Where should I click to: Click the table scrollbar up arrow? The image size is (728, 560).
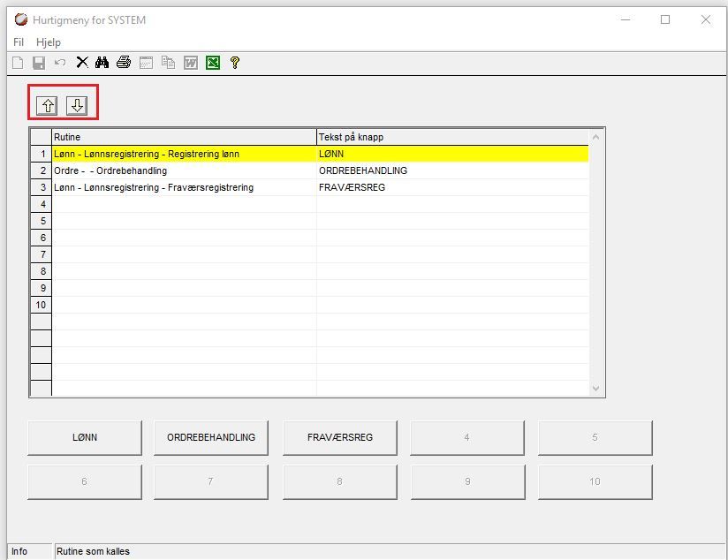coord(596,137)
